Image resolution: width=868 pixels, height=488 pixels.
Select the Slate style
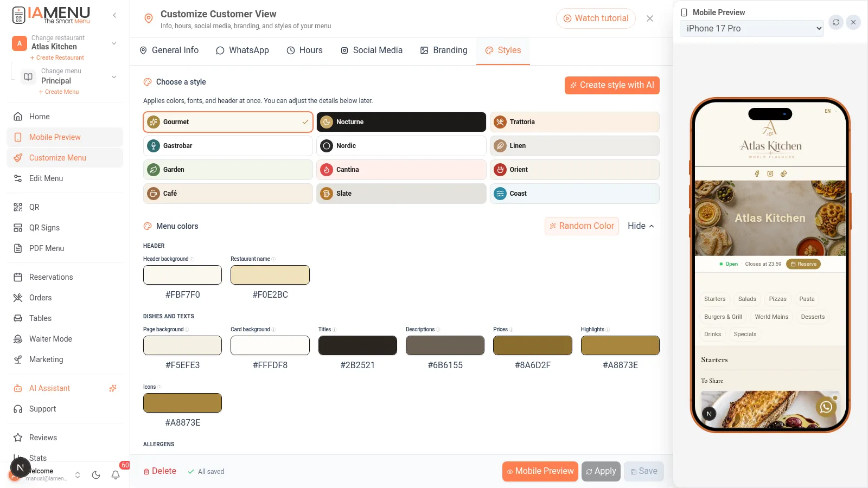(x=401, y=194)
